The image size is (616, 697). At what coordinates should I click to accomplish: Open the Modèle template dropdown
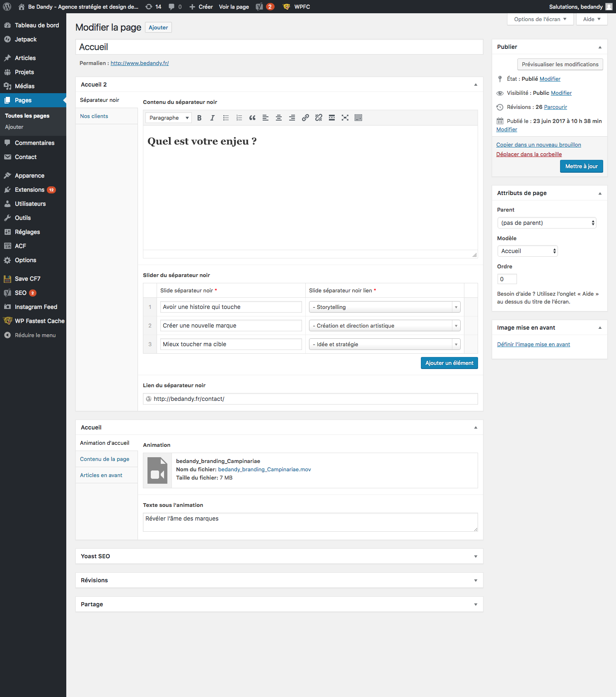pos(527,251)
